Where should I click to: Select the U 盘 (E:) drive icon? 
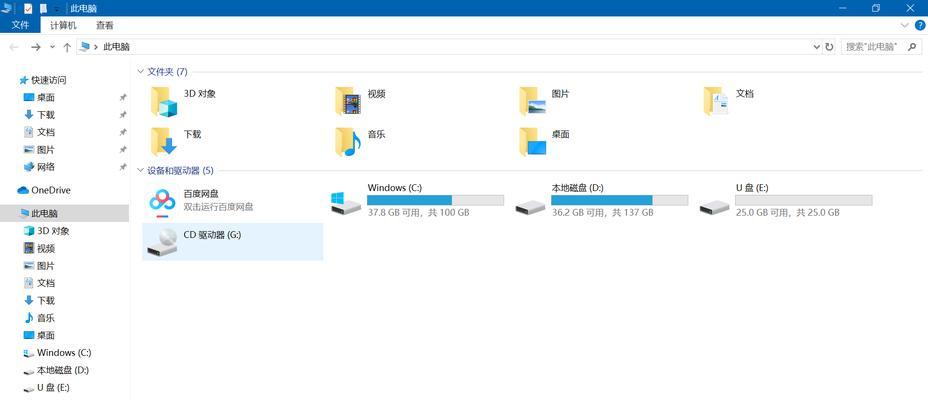pos(714,207)
